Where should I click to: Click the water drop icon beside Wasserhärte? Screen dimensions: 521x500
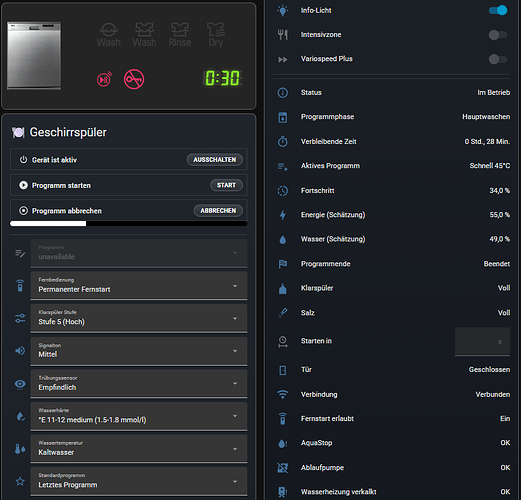tap(20, 416)
